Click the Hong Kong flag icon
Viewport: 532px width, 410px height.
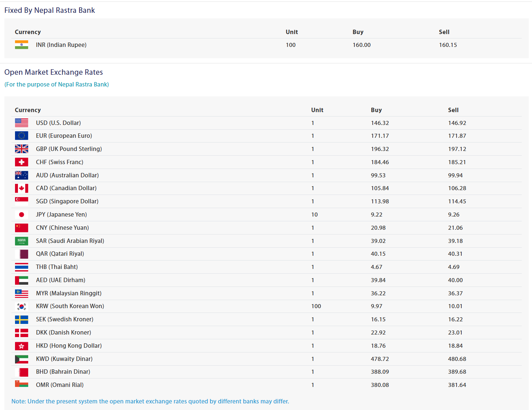(21, 346)
